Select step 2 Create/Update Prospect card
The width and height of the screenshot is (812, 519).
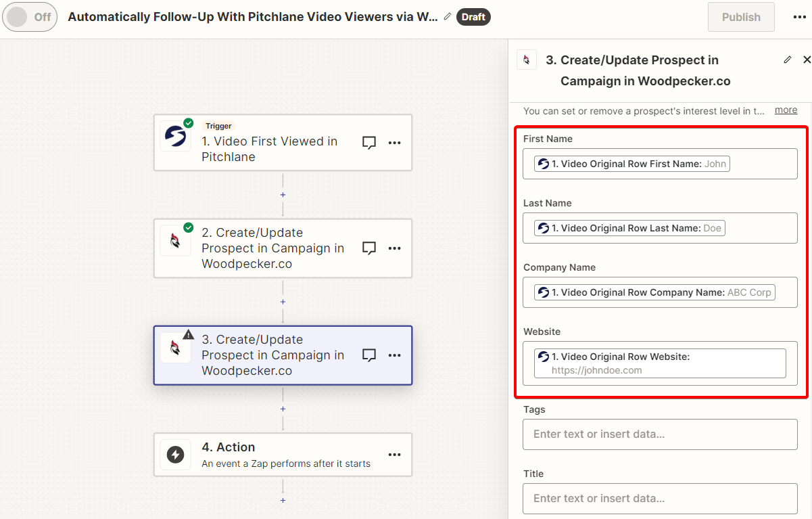click(283, 248)
